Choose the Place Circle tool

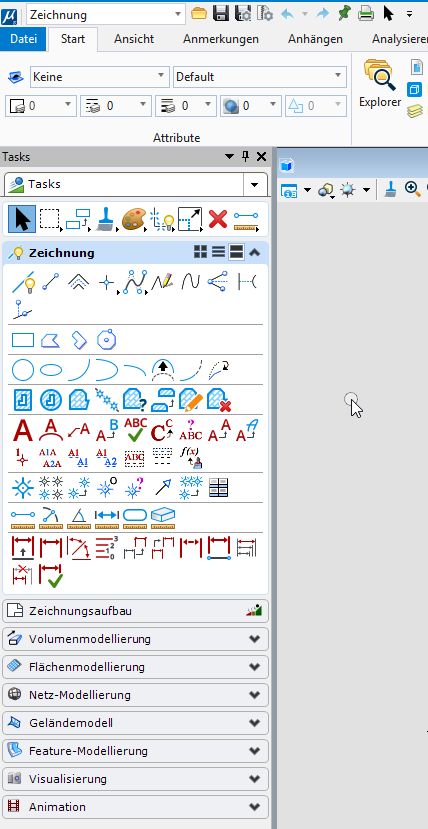pyautogui.click(x=23, y=370)
